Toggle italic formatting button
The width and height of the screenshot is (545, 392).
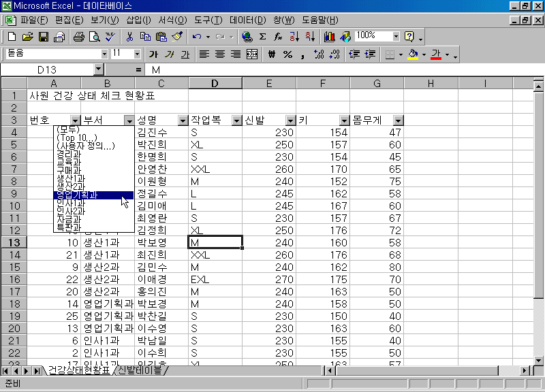168,54
